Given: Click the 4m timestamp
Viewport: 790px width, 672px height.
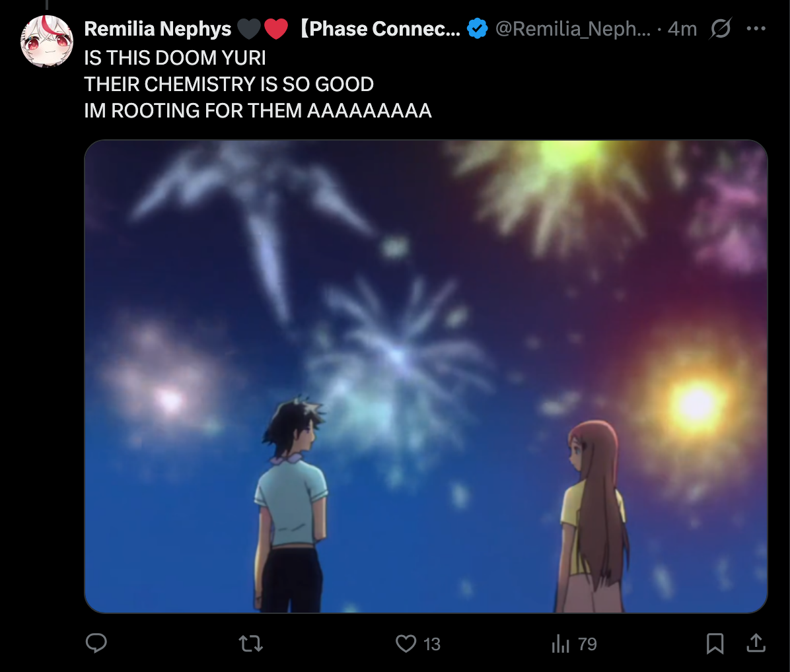Looking at the screenshot, I should [x=682, y=28].
